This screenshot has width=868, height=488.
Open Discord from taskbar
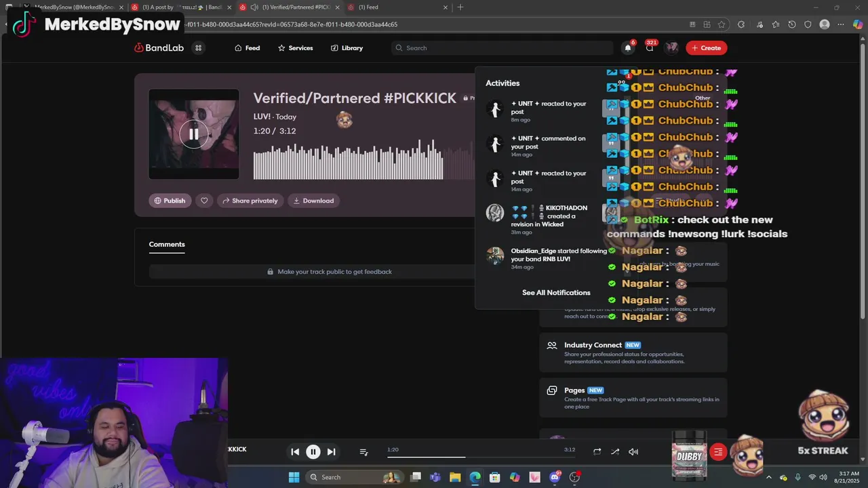(555, 477)
